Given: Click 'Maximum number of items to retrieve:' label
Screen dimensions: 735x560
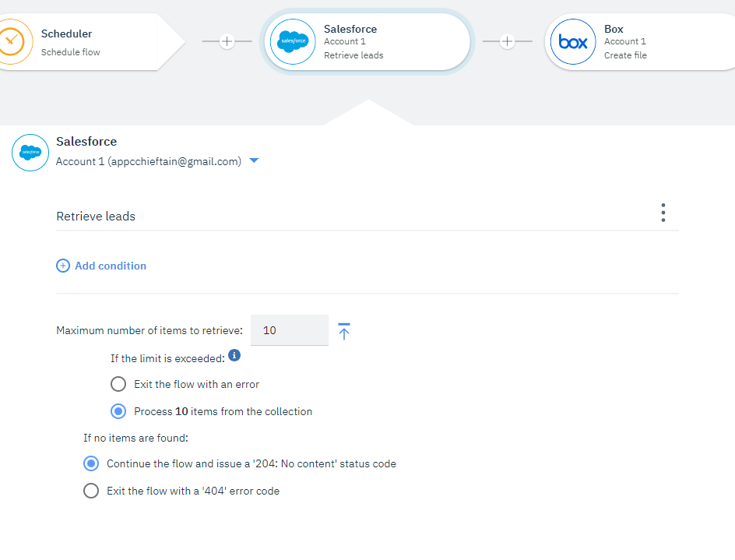Looking at the screenshot, I should coord(149,331).
